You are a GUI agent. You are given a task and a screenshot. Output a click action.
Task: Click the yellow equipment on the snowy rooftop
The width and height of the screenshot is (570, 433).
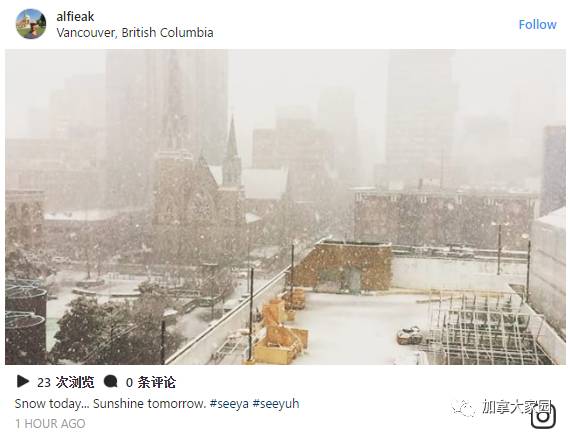pyautogui.click(x=281, y=333)
